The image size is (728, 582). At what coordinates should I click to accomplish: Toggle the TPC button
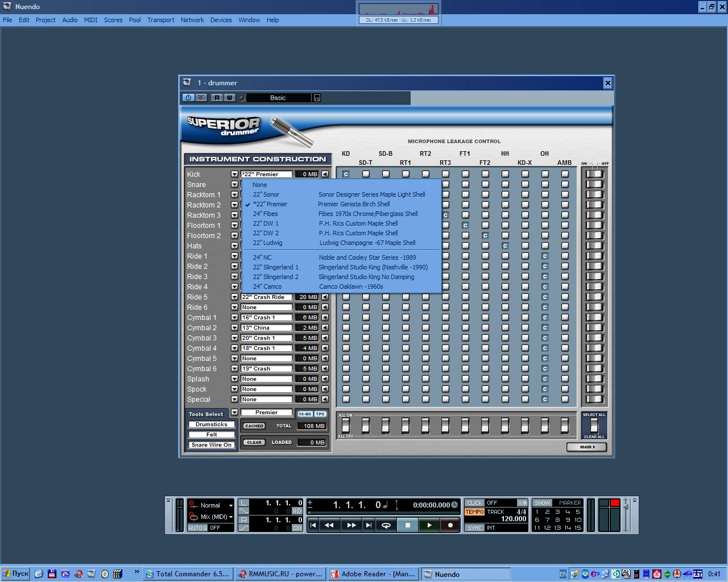320,414
